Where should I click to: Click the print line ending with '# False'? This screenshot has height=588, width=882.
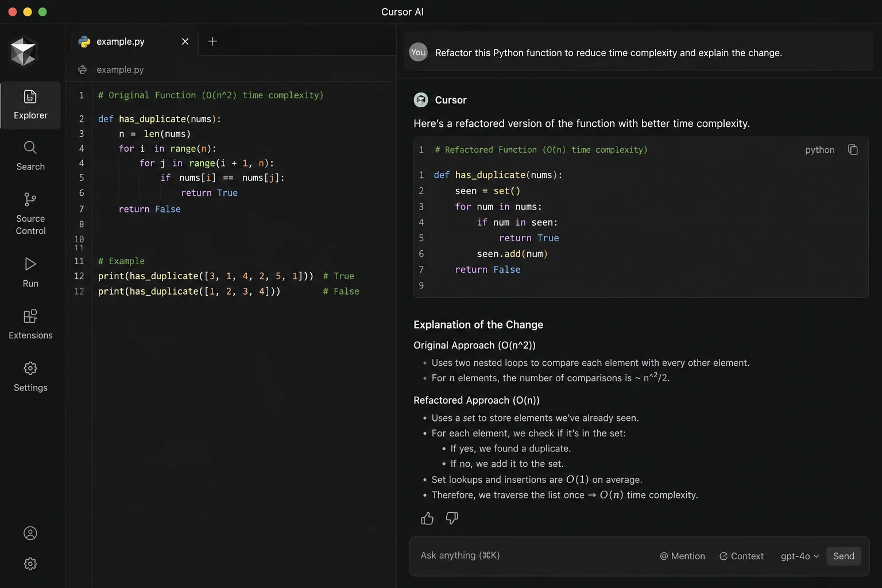pos(229,291)
